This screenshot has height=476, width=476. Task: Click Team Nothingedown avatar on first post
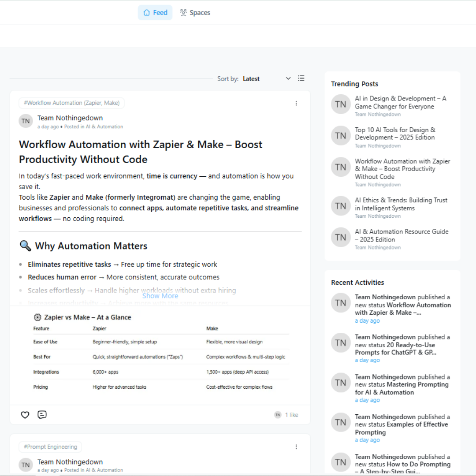26,121
